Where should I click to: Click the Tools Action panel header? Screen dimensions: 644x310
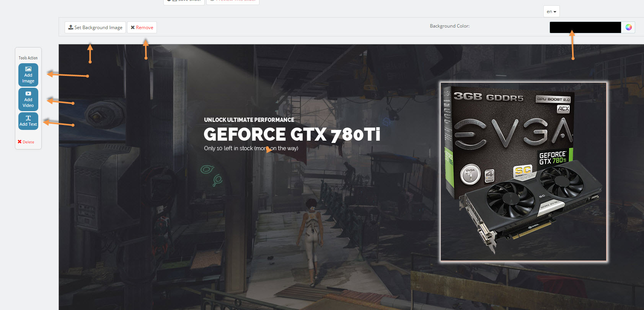point(28,58)
